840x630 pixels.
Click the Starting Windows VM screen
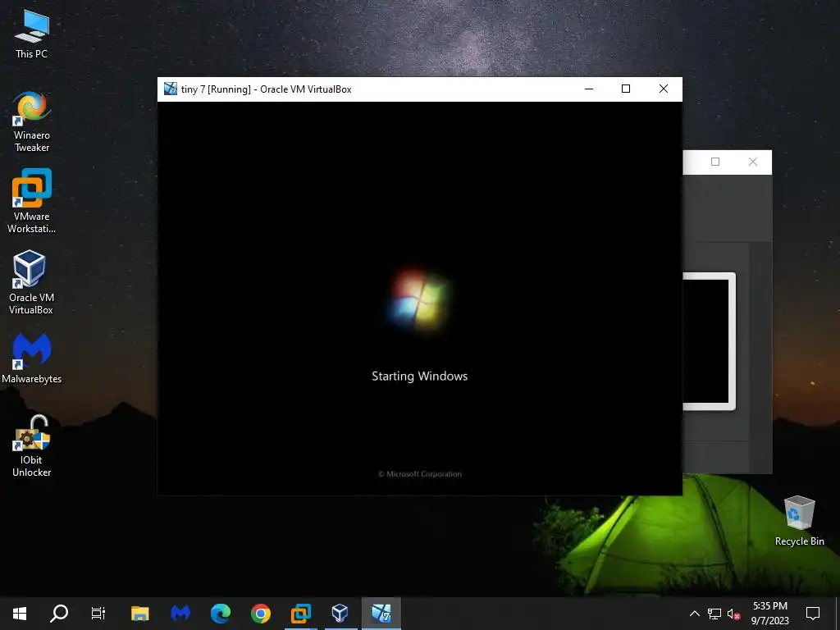(x=419, y=299)
